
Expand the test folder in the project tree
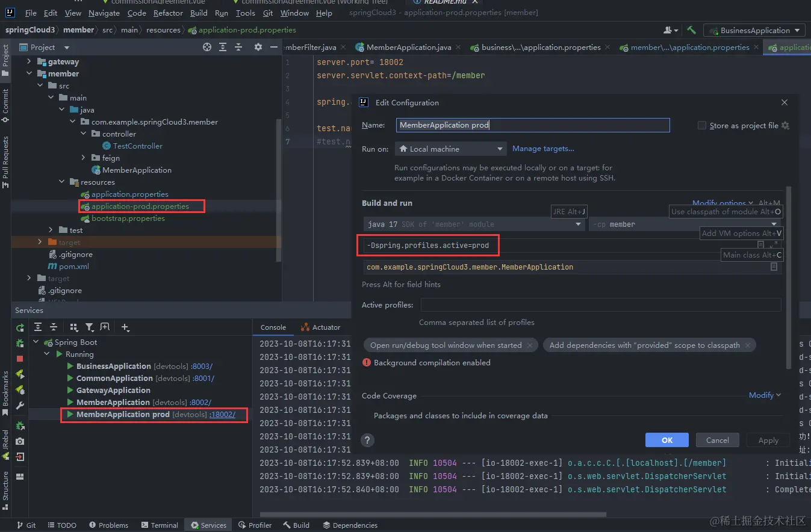click(x=51, y=230)
